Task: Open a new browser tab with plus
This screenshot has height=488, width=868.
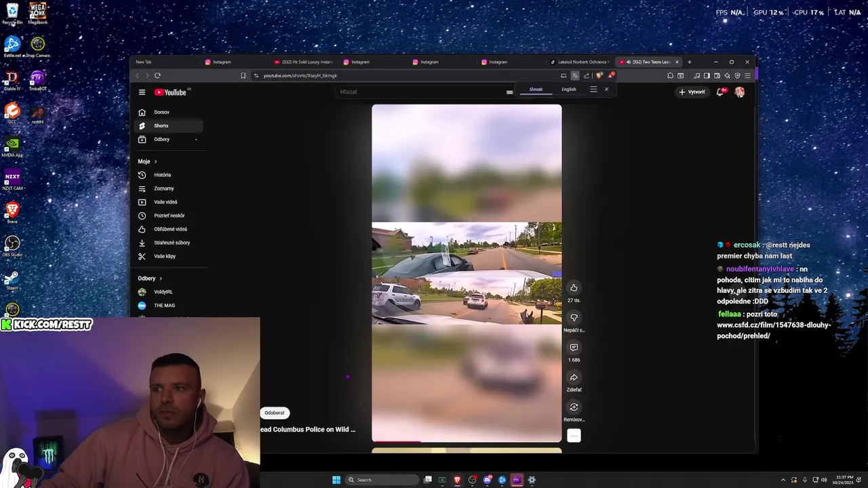Action: click(690, 62)
